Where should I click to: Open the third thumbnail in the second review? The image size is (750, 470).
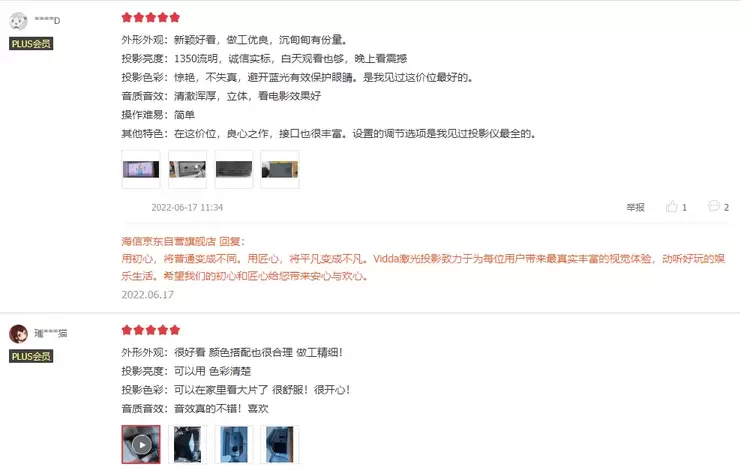click(x=234, y=445)
